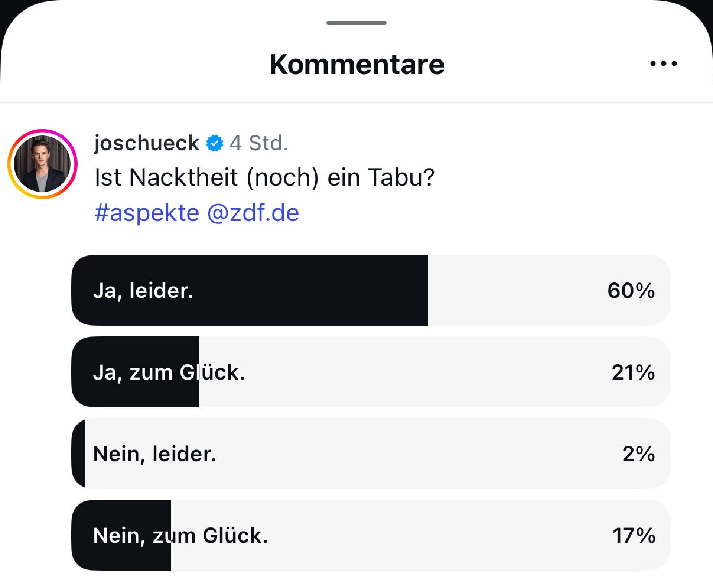The image size is (713, 588).
Task: Open the three-dots more options menu
Action: (663, 63)
